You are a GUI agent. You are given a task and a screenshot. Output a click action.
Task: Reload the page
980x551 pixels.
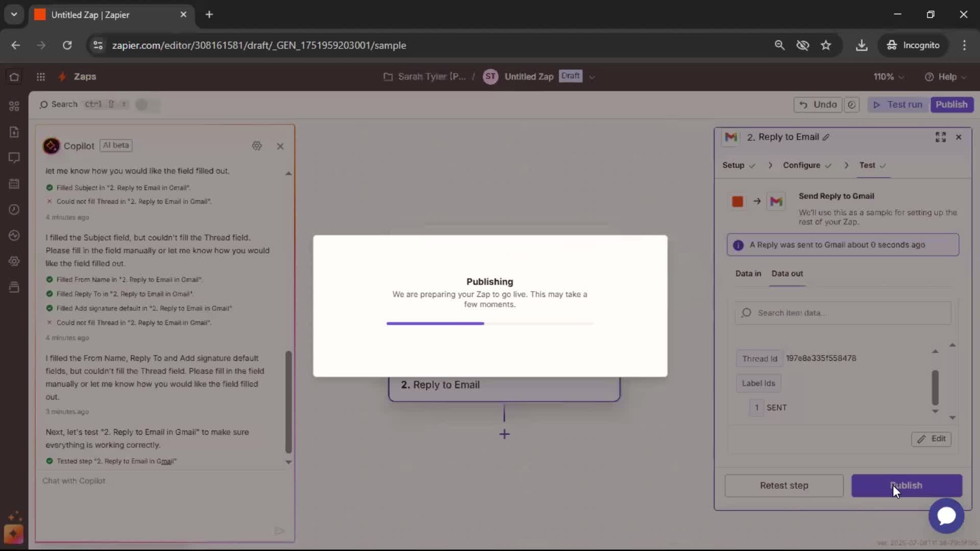click(67, 45)
